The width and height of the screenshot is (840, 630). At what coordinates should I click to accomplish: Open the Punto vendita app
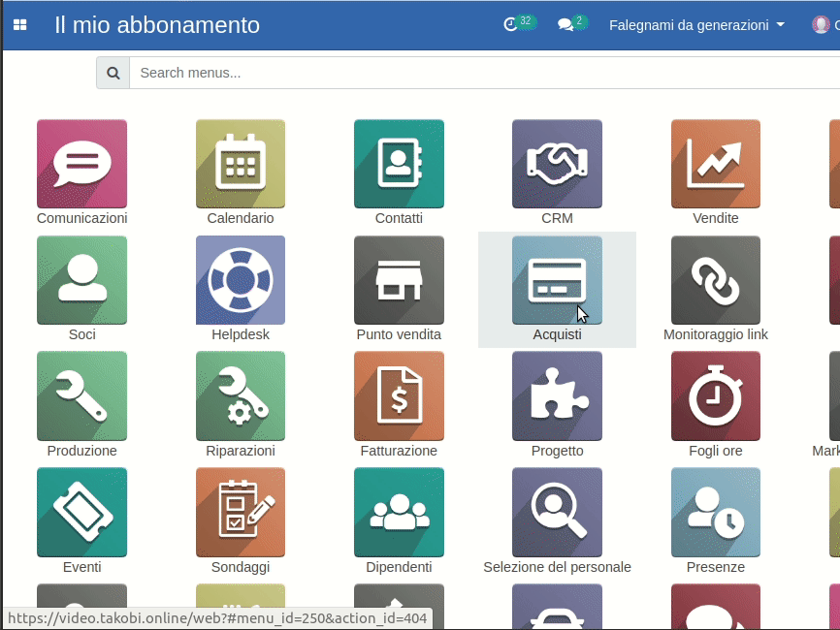[399, 280]
